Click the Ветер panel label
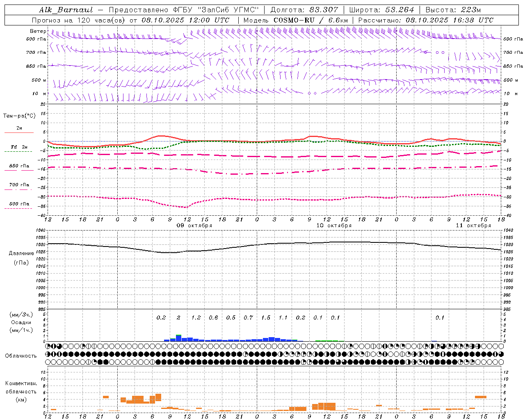The image size is (525, 420). 38,31
